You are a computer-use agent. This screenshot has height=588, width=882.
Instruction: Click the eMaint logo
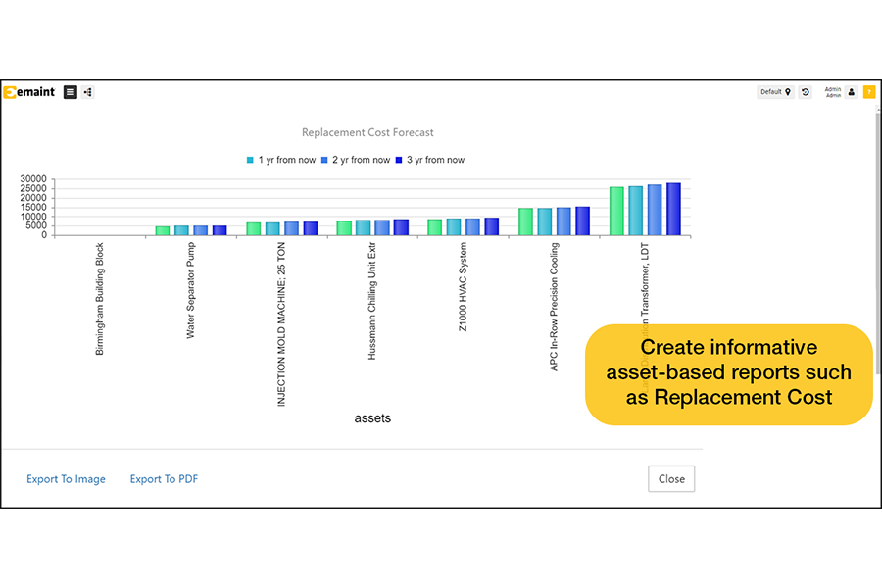pos(29,92)
